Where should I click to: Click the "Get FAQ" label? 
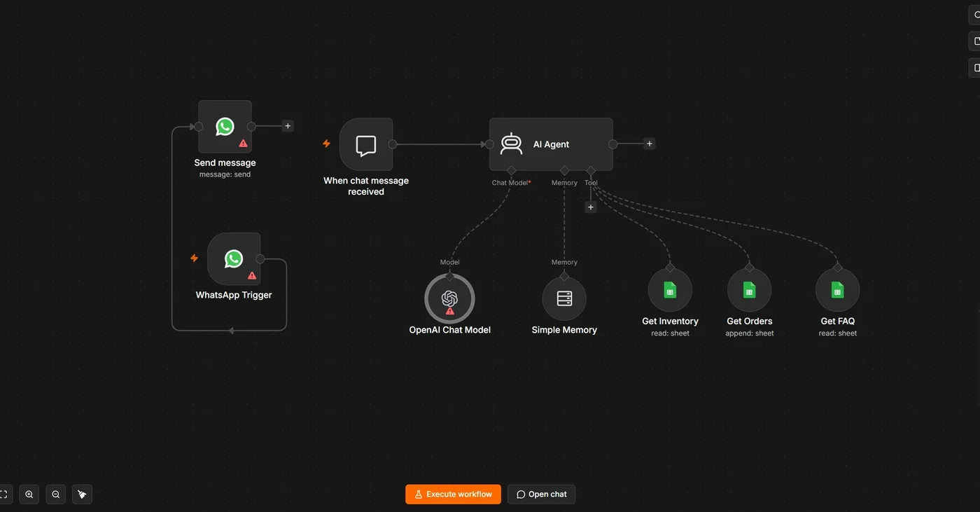838,321
